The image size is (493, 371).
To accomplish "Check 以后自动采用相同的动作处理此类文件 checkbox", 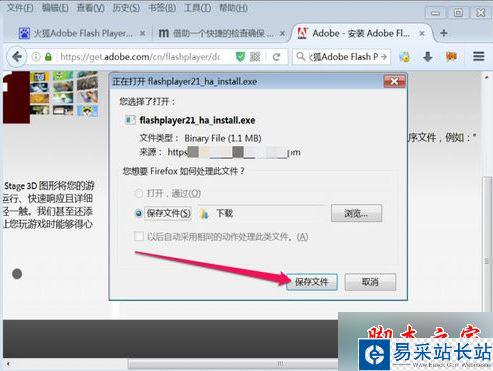I will click(139, 237).
